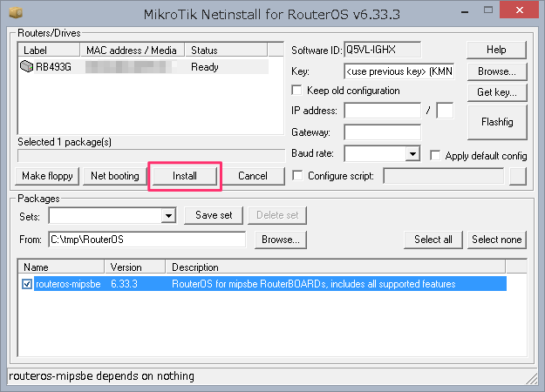The height and width of the screenshot is (392, 545).
Task: Open Net booting settings
Action: pyautogui.click(x=115, y=176)
